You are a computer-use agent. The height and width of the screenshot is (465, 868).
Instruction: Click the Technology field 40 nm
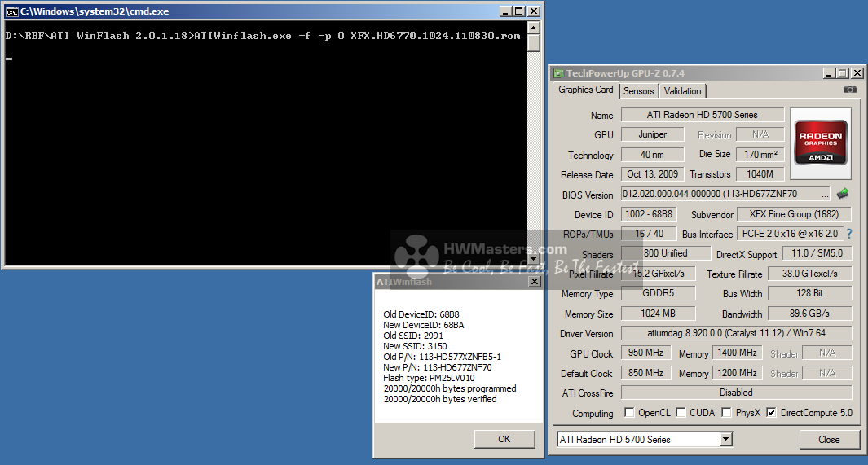pyautogui.click(x=653, y=155)
